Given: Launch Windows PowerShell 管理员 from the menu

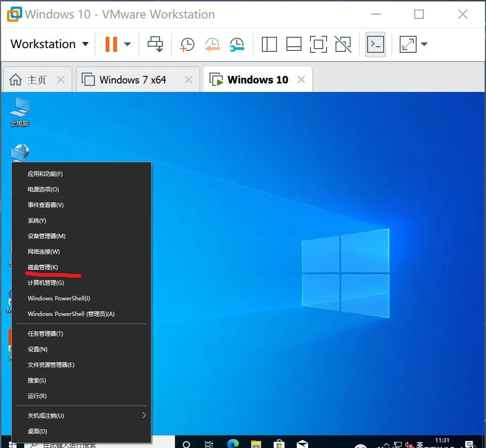Looking at the screenshot, I should [72, 314].
